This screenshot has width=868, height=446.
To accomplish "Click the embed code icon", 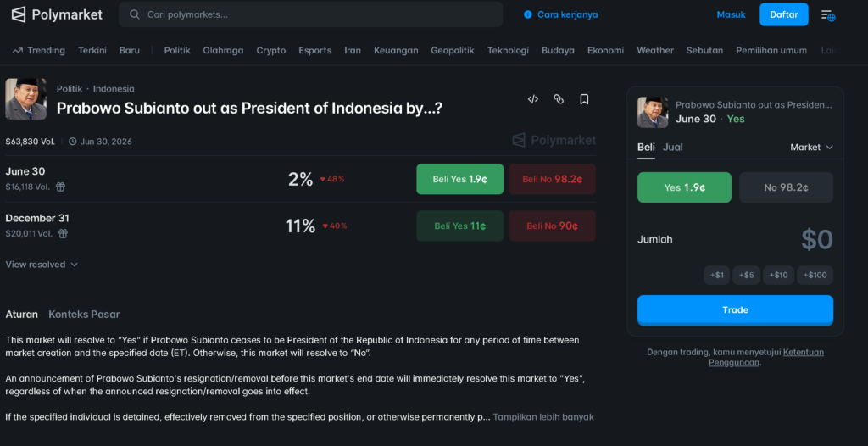I will 533,99.
